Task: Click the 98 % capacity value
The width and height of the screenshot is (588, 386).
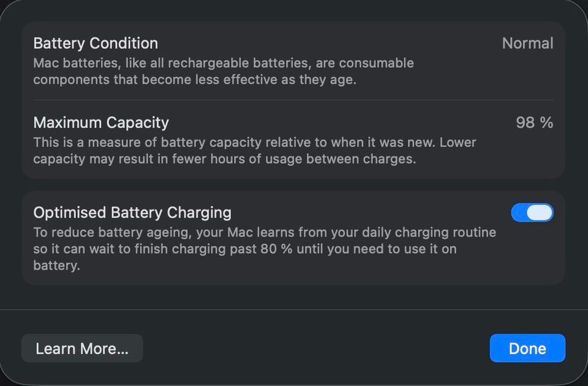Action: pos(534,123)
